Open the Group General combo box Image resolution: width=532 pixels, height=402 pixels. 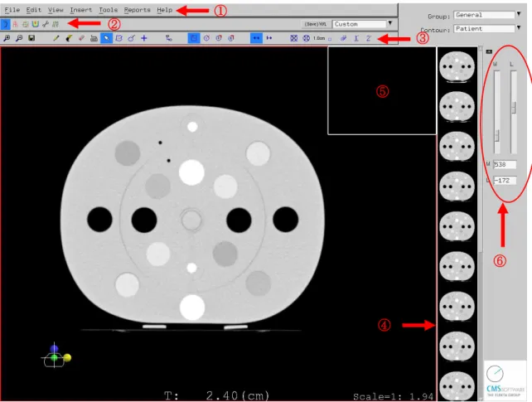tap(484, 15)
